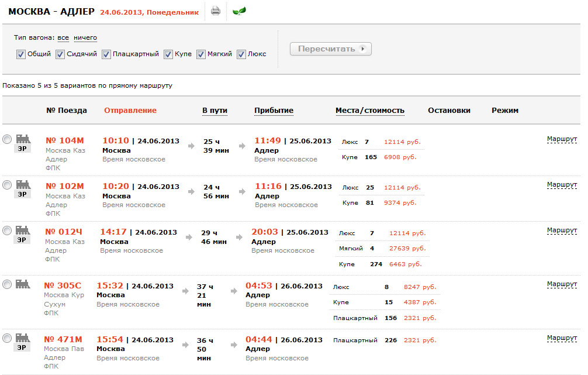Click the train icon for № 305С
This screenshot has width=588, height=375.
23,284
